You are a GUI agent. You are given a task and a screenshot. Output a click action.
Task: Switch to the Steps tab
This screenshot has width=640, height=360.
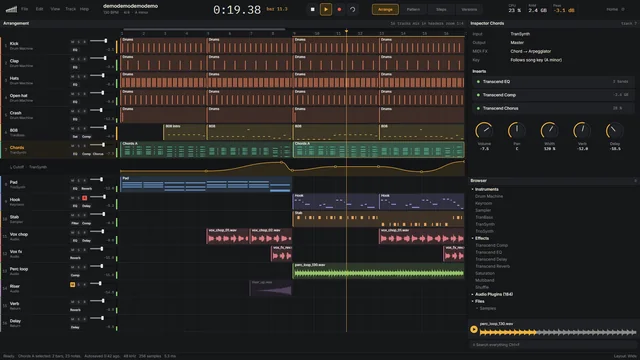click(441, 9)
